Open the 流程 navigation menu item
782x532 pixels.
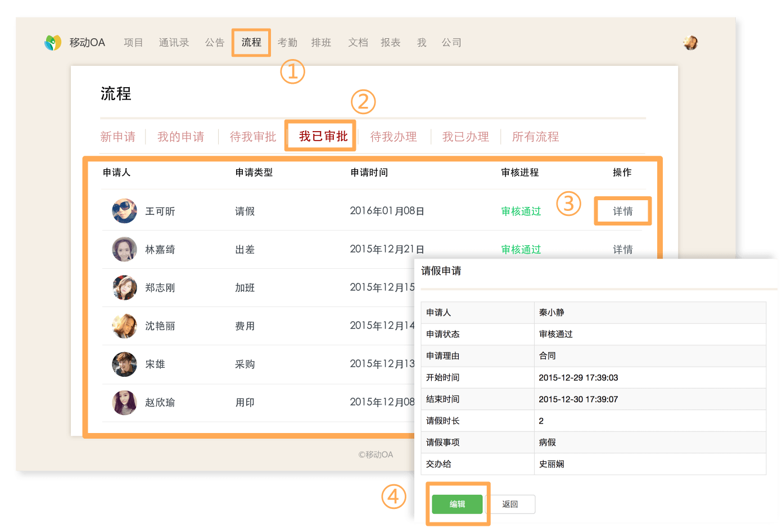click(x=251, y=43)
